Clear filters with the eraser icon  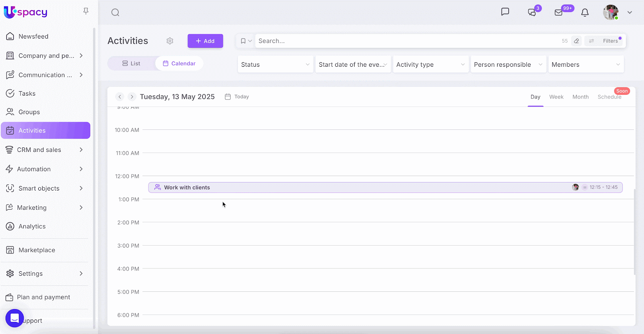point(576,41)
